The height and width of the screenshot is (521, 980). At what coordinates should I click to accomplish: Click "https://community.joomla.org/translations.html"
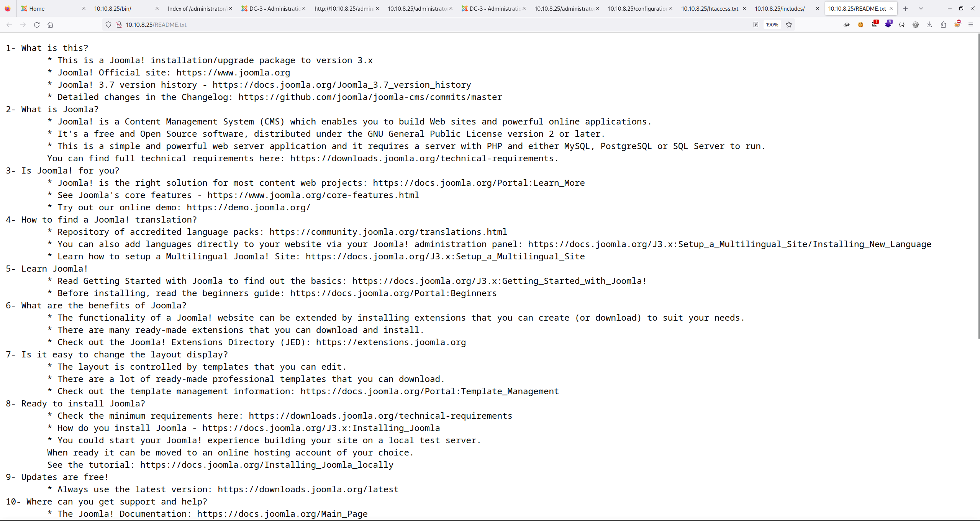388,232
